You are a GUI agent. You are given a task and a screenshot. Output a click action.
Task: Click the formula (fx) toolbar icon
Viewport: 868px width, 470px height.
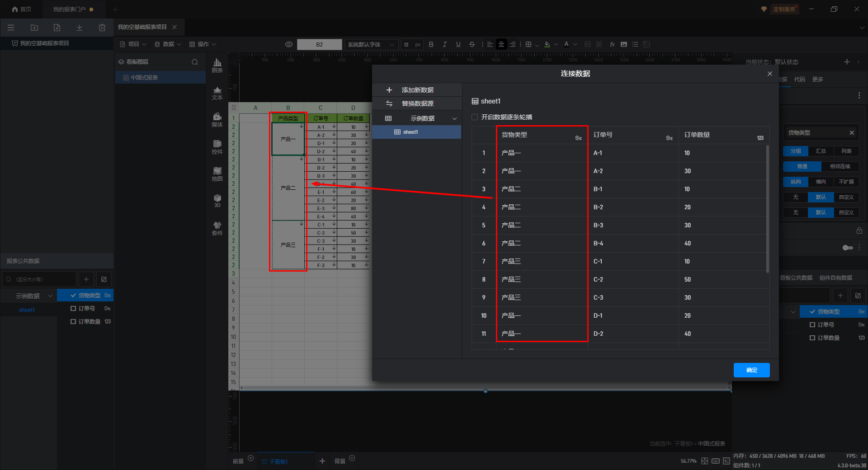click(x=612, y=44)
